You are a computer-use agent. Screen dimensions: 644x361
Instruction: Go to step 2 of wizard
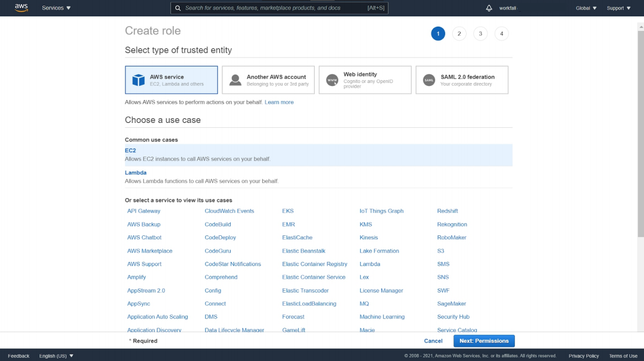point(459,34)
